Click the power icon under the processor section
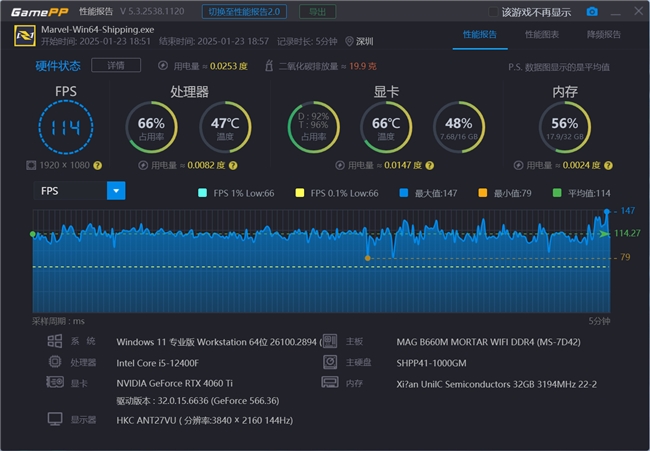Viewport: 650px width, 451px height. click(x=143, y=165)
